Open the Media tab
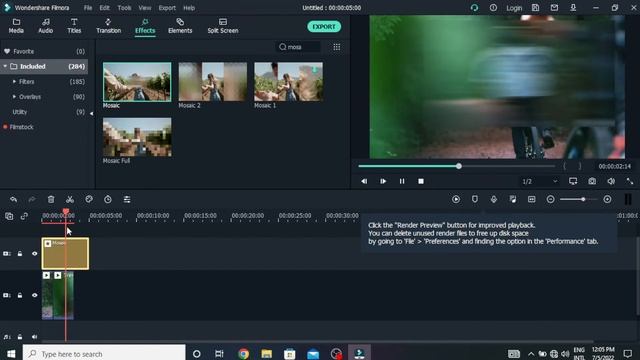The width and height of the screenshot is (640, 360). tap(16, 26)
